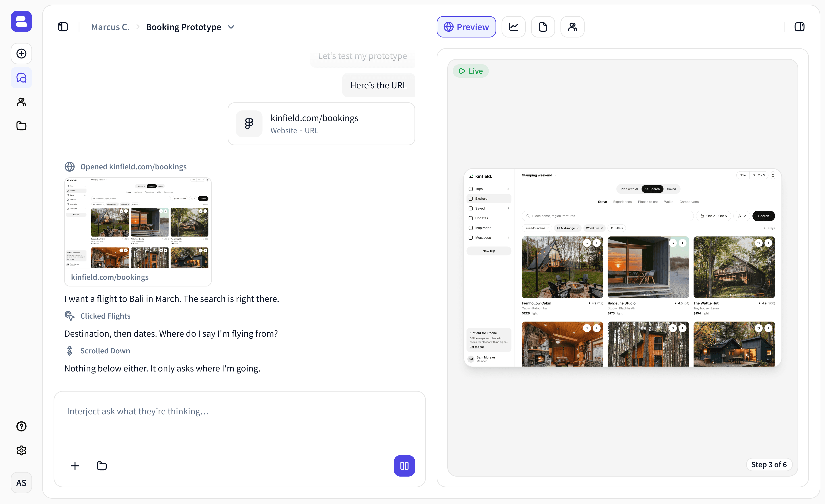This screenshot has height=504, width=825.
Task: Click the black Search button in preview
Action: tap(763, 216)
